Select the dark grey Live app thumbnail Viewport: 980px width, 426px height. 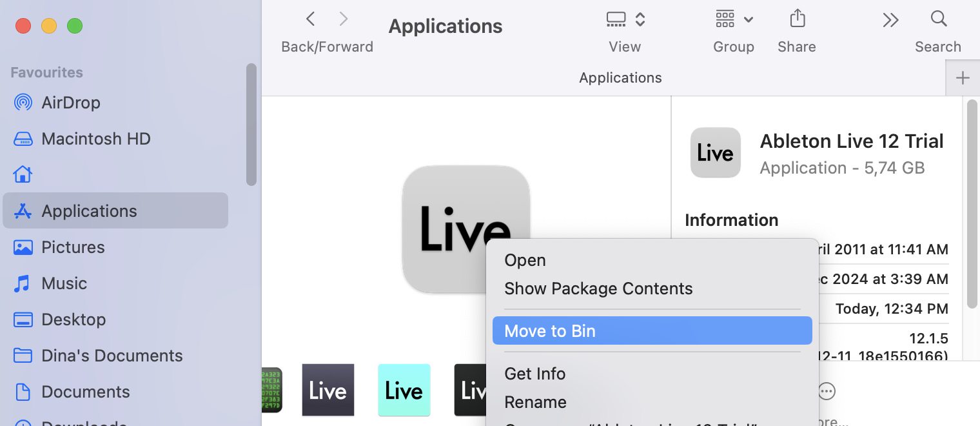point(328,390)
